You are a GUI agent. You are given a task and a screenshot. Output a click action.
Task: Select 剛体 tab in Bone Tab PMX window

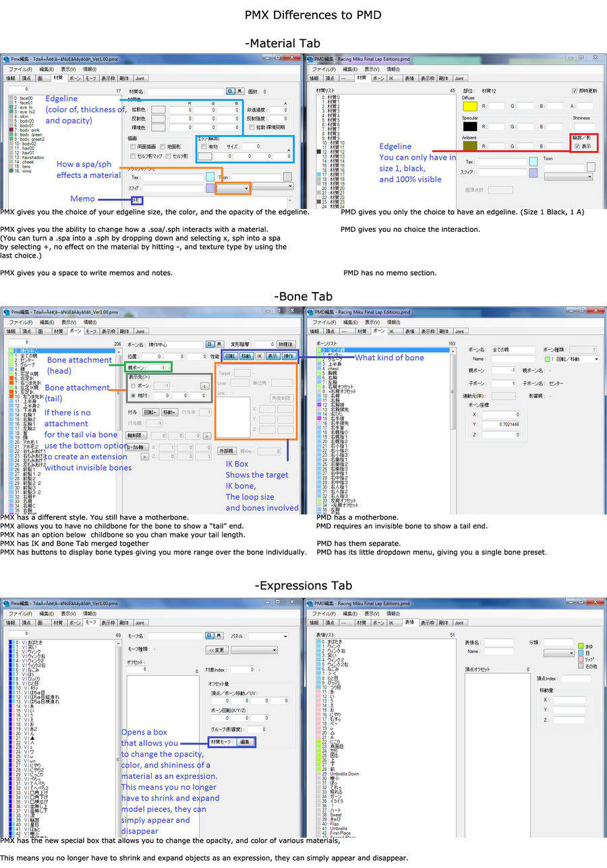tap(124, 331)
